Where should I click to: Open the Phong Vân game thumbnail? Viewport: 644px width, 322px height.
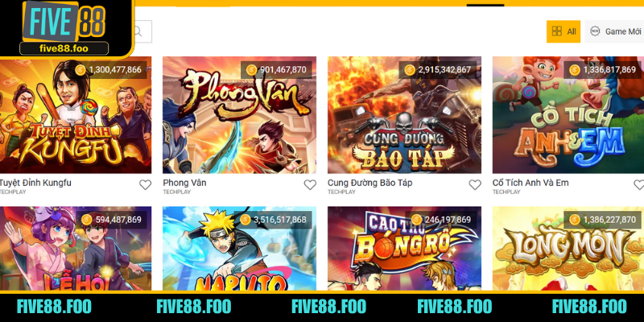[x=239, y=115]
